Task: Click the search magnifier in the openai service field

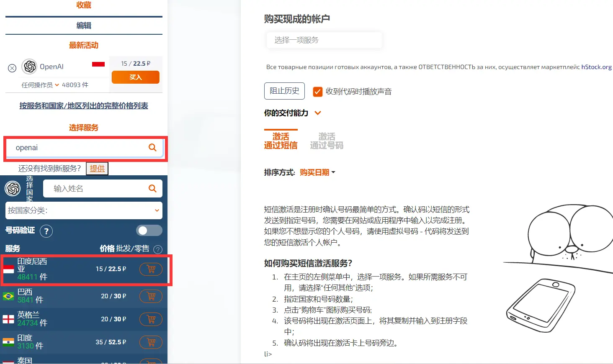Action: pyautogui.click(x=152, y=148)
